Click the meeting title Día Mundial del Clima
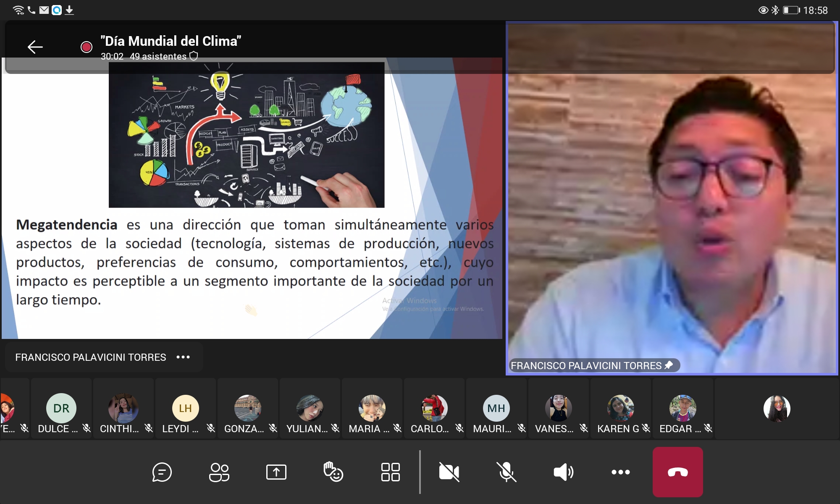The width and height of the screenshot is (840, 504). tap(171, 41)
